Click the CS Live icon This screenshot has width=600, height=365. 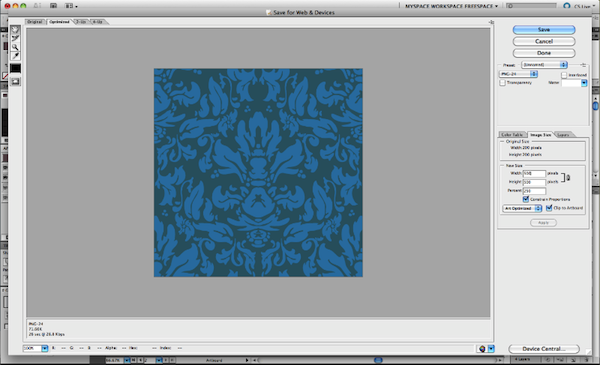pos(566,6)
